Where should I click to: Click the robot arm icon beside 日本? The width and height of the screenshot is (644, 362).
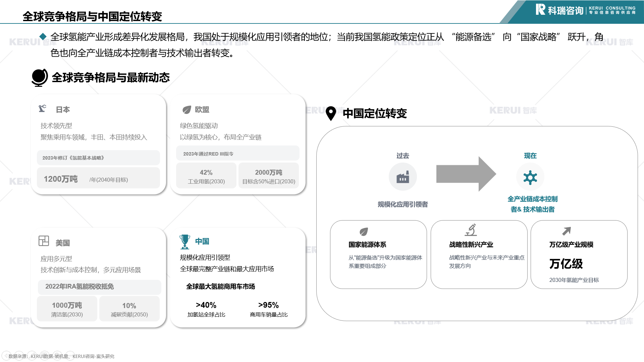[42, 109]
